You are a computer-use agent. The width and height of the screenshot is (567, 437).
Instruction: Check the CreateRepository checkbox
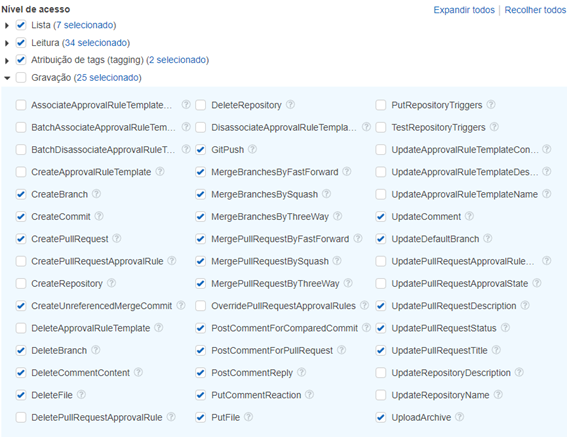click(21, 283)
